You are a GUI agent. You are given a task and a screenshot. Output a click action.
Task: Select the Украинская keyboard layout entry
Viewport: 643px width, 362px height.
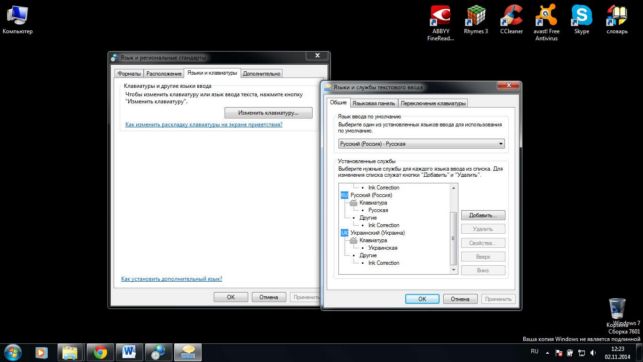383,248
